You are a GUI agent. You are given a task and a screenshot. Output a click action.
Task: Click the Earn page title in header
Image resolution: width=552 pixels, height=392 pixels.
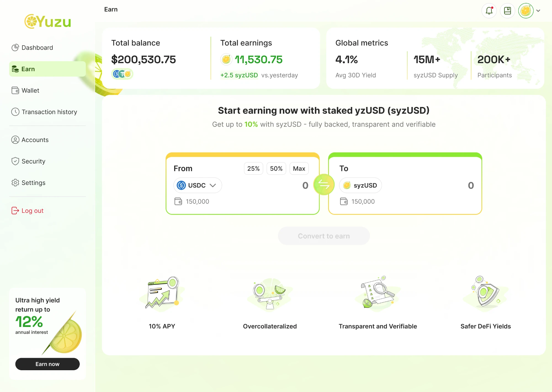pyautogui.click(x=111, y=9)
